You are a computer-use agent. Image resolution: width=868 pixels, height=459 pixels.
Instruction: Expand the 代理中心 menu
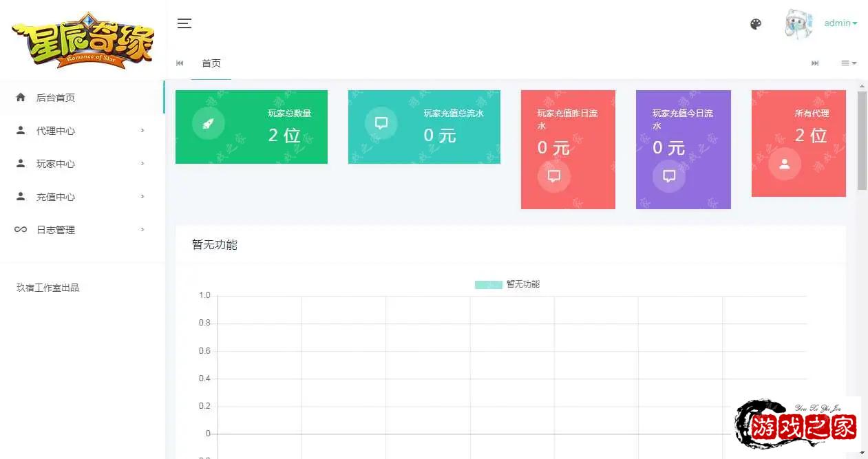click(x=56, y=131)
